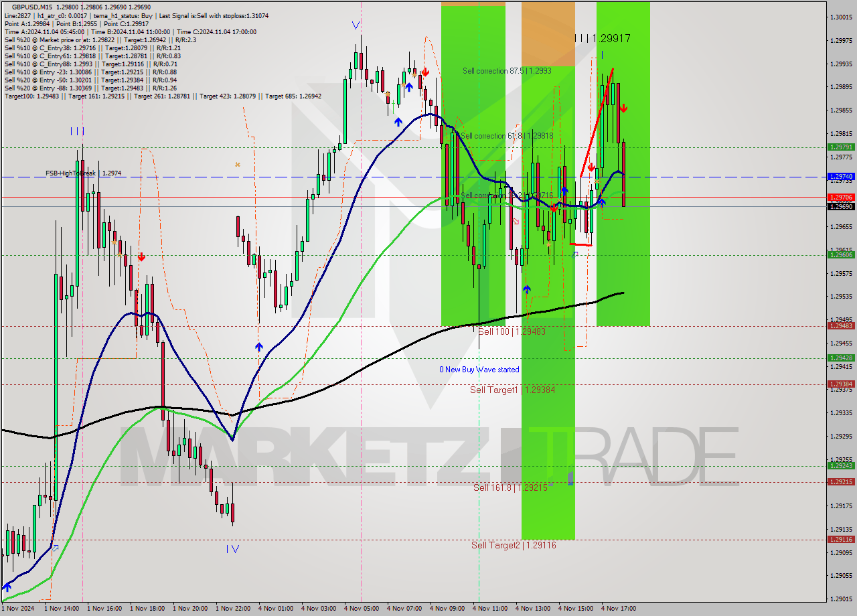Click the blue 'V' wave label at top

[356, 25]
